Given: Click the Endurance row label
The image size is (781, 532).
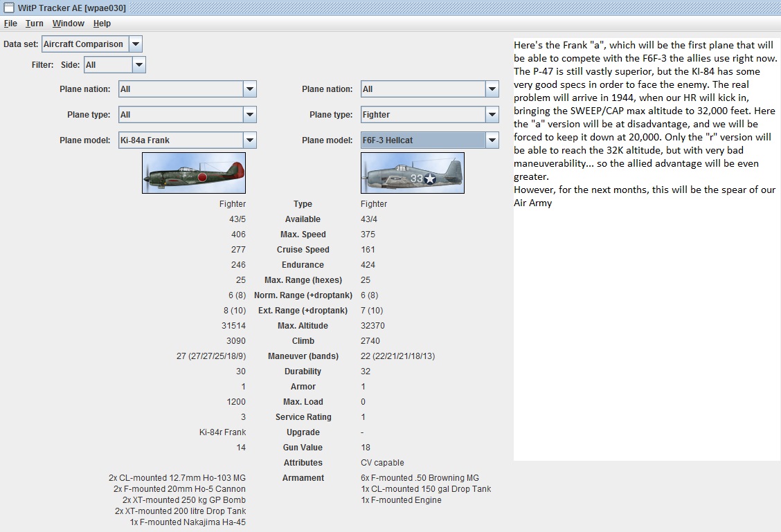Looking at the screenshot, I should 303,265.
